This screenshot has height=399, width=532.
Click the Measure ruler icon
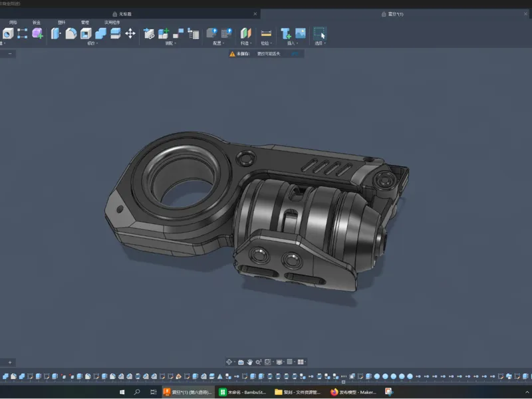[266, 33]
